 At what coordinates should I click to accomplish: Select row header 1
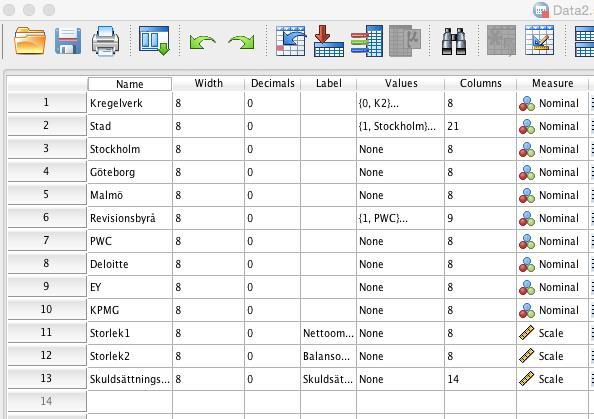(47, 103)
